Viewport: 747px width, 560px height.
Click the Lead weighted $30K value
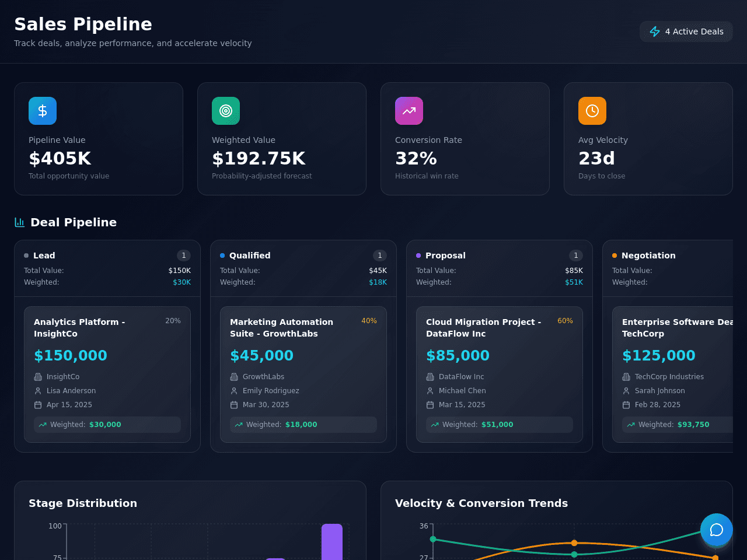coord(181,282)
